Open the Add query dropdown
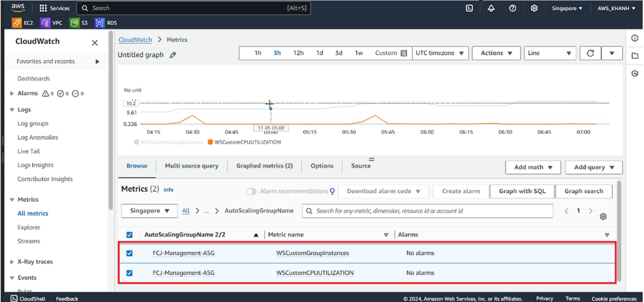644x302 pixels. pyautogui.click(x=594, y=167)
